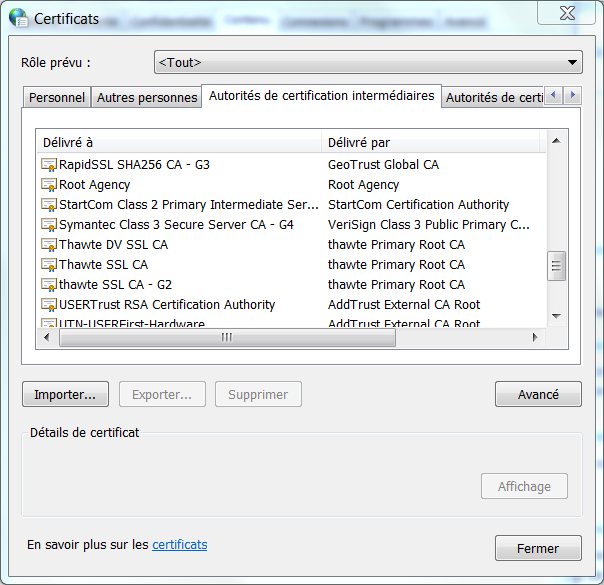Click the vertical scrollbar thumb

tap(556, 266)
